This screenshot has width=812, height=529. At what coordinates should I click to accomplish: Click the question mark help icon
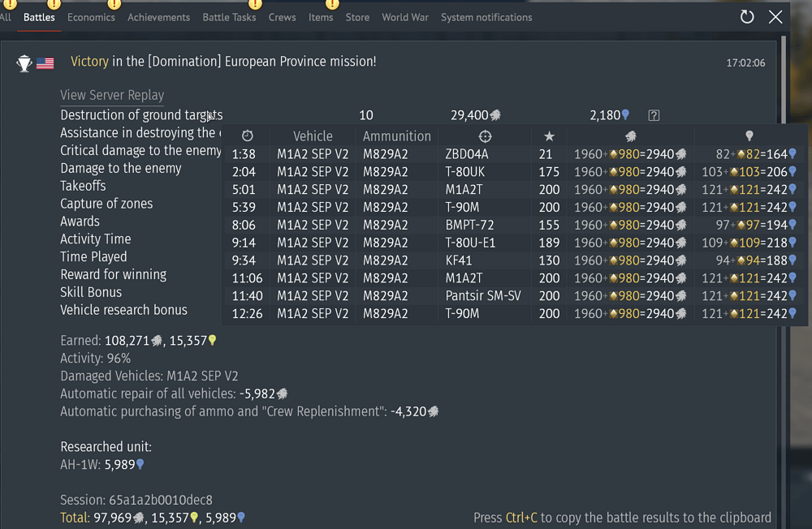pos(654,116)
